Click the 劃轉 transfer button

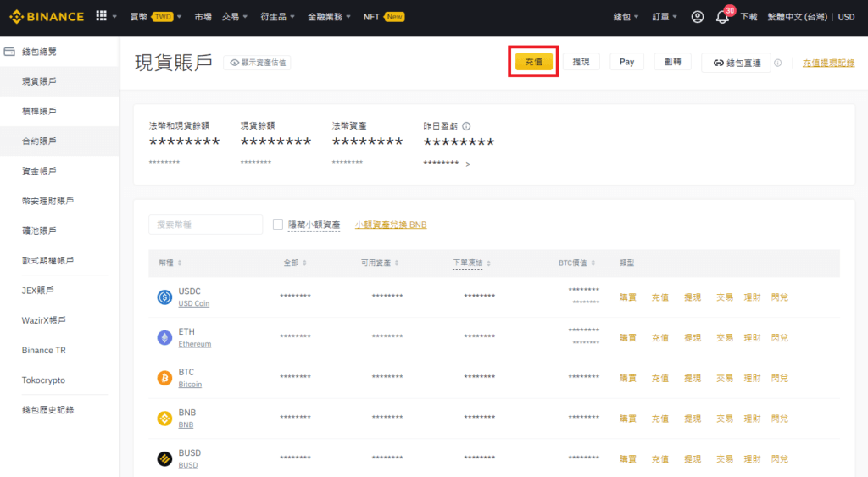coord(672,61)
